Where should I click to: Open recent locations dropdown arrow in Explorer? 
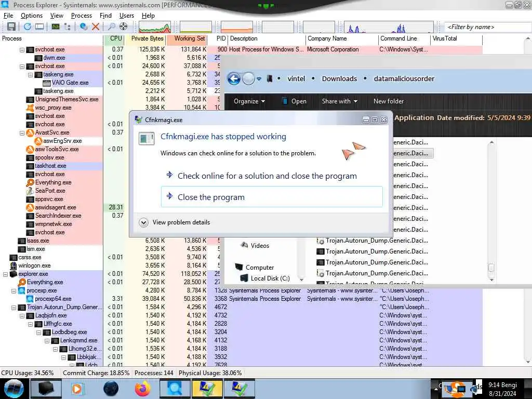click(x=259, y=79)
